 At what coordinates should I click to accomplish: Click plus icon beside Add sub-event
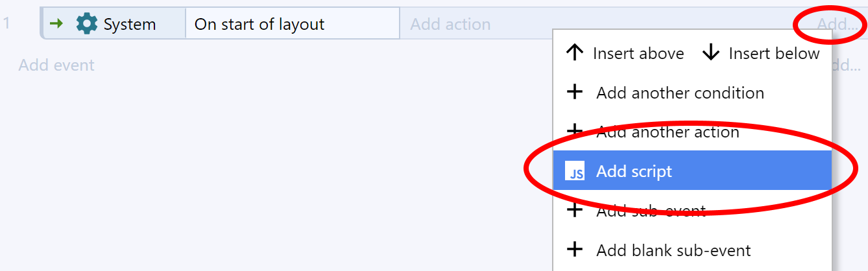coord(575,210)
